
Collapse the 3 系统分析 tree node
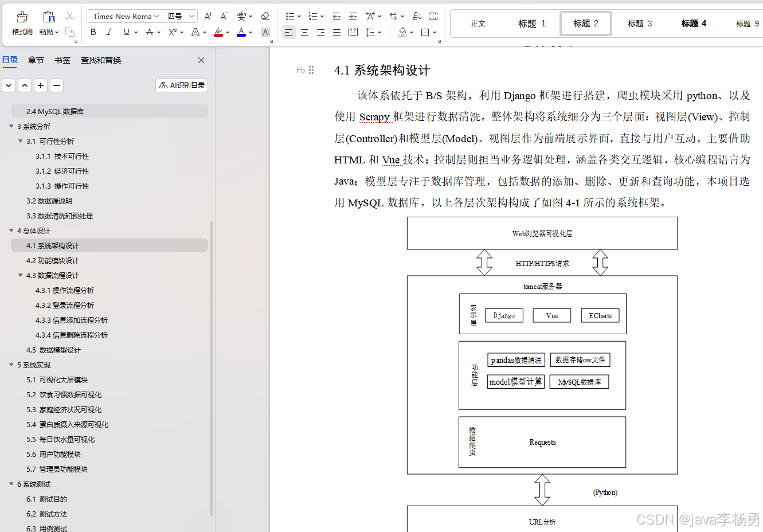(x=11, y=126)
